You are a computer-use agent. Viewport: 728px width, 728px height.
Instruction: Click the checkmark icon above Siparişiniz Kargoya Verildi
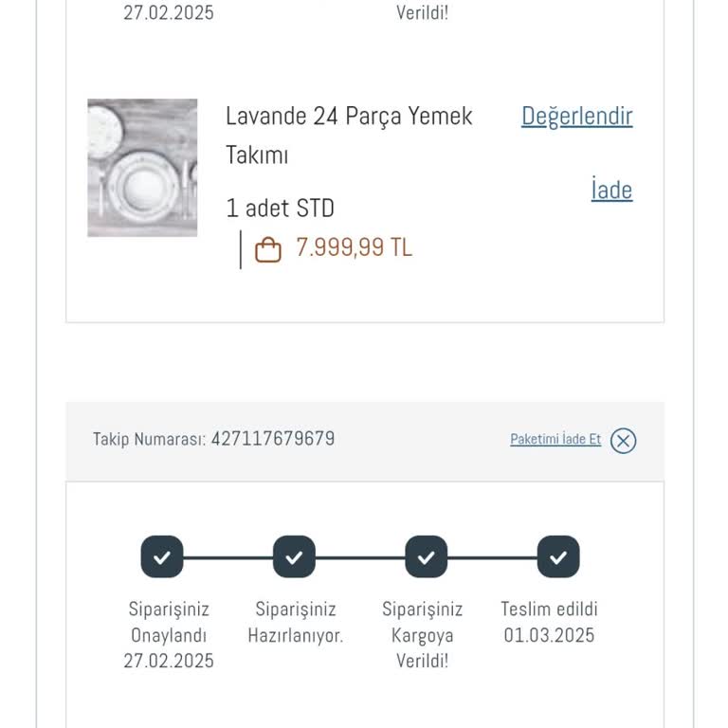coord(426,557)
